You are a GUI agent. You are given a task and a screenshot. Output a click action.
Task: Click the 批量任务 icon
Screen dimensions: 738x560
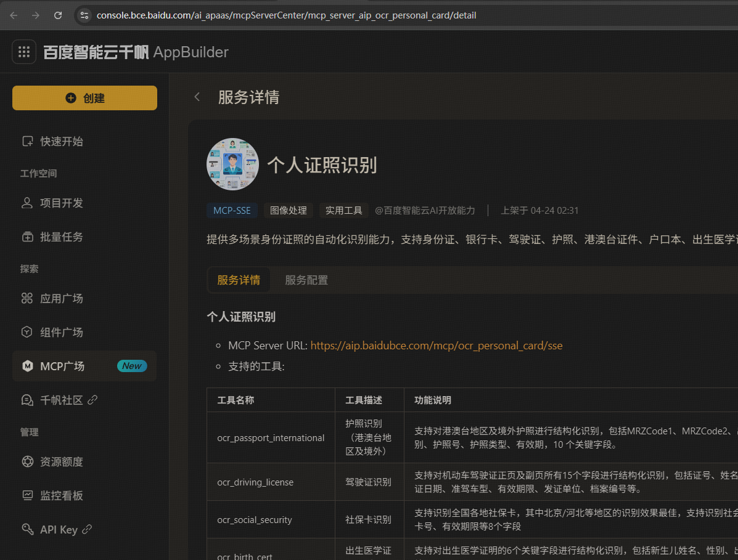(27, 237)
